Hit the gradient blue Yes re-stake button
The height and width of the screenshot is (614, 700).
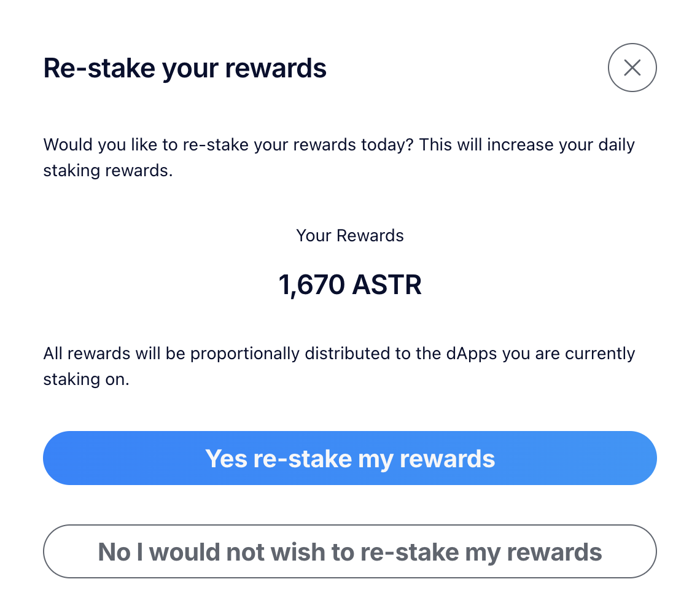[x=349, y=458]
